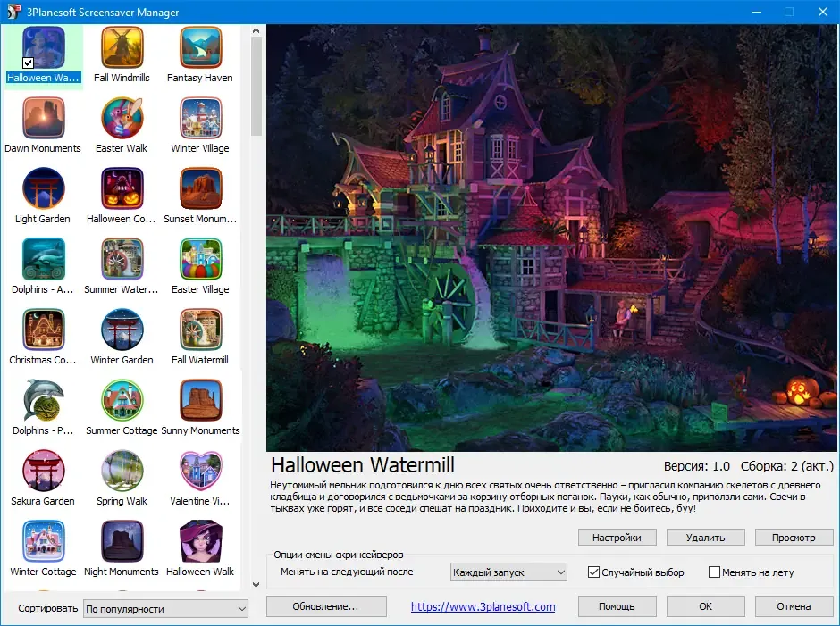This screenshot has height=626, width=840.
Task: Click the Настройки button
Action: click(x=617, y=537)
